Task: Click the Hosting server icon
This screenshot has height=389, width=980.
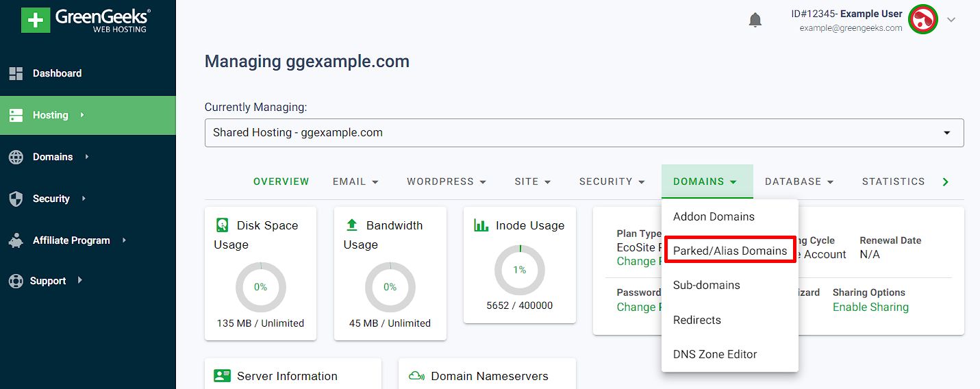Action: pos(16,115)
